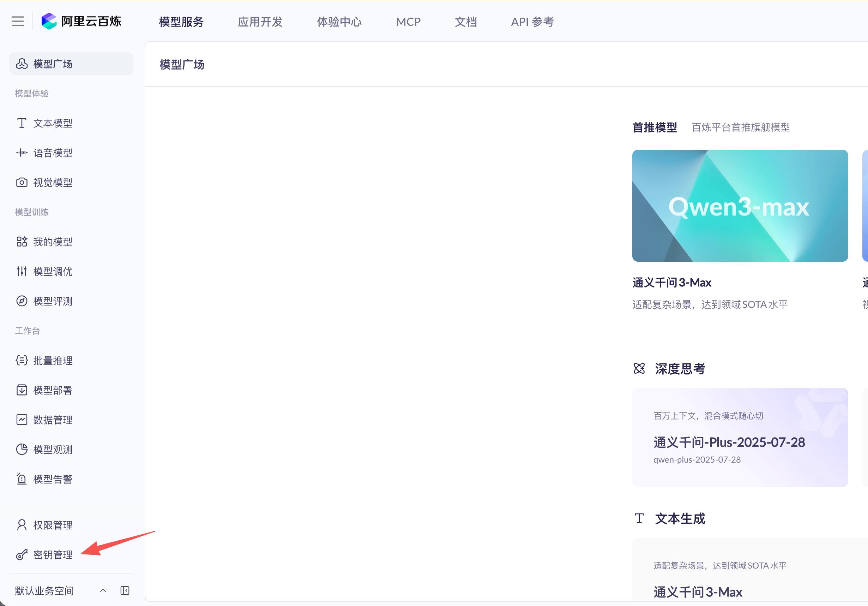The height and width of the screenshot is (606, 868).
Task: Click the 视觉模型 camera icon
Action: (x=22, y=182)
